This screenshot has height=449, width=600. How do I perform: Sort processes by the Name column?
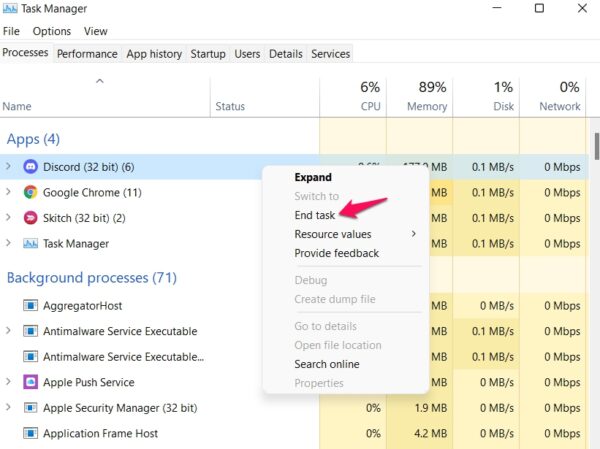coord(105,97)
